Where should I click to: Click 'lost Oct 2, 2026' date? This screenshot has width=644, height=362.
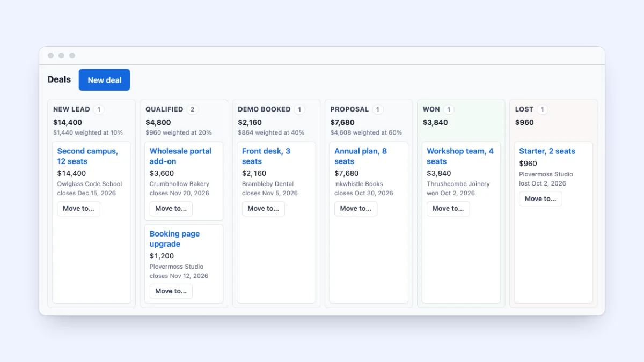tap(543, 183)
